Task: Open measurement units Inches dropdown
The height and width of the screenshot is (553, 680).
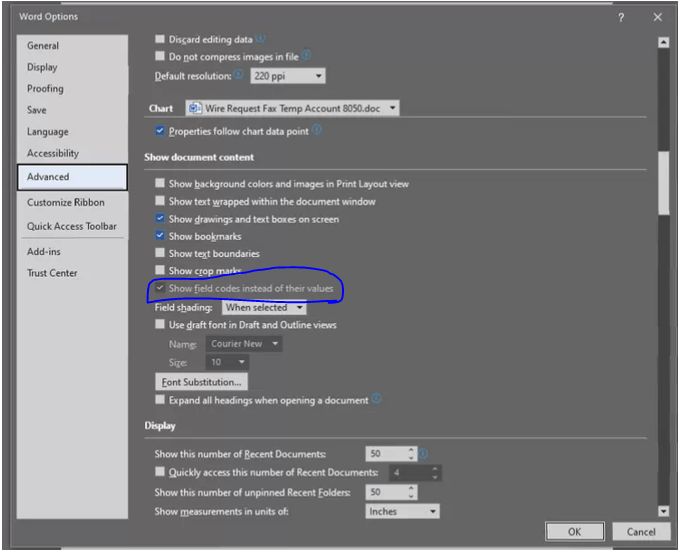Action: tap(402, 511)
